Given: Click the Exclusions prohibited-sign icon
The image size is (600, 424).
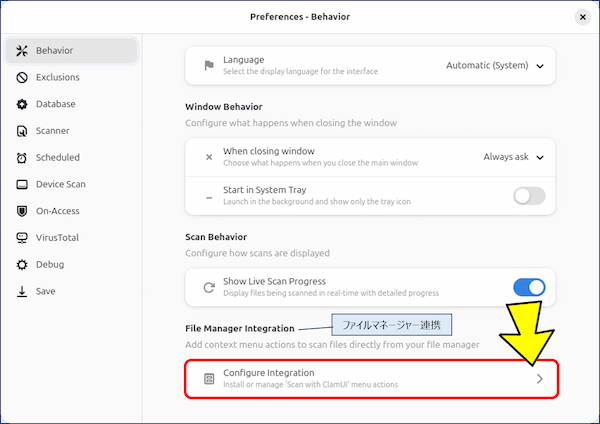Looking at the screenshot, I should [22, 77].
